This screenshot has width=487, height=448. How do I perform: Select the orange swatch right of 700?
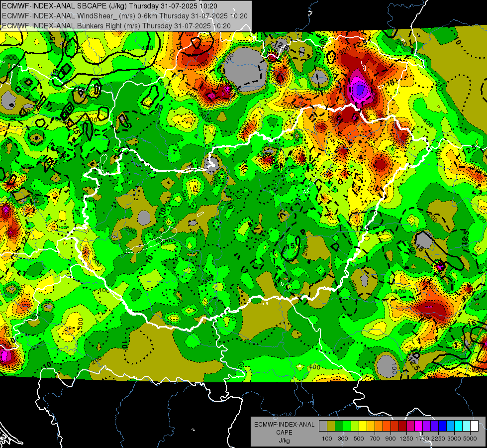tap(379, 426)
